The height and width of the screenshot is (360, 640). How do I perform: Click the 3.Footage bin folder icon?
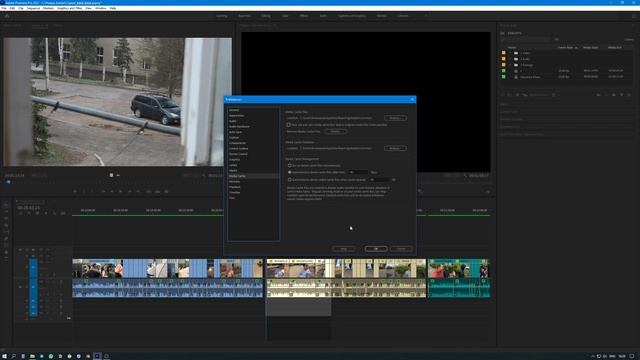pos(516,65)
